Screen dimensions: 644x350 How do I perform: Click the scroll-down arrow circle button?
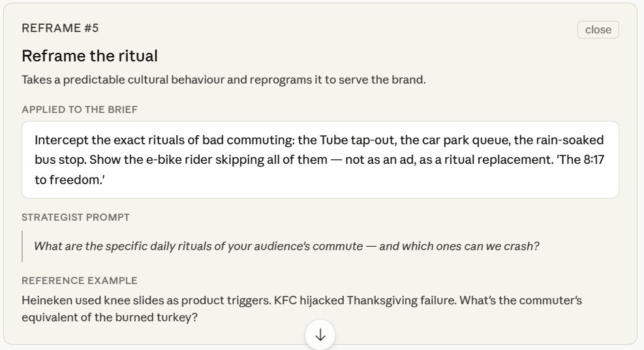coord(320,335)
